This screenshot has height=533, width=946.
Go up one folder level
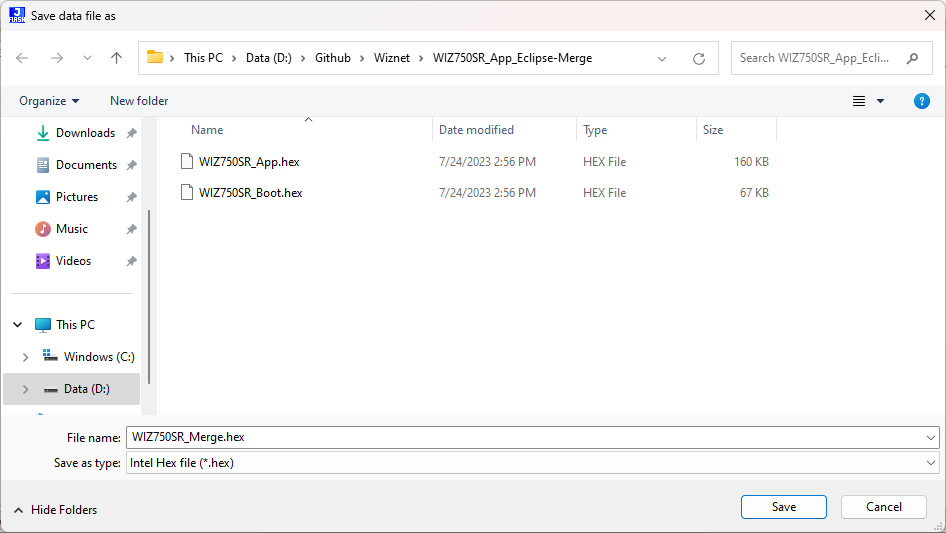(116, 58)
